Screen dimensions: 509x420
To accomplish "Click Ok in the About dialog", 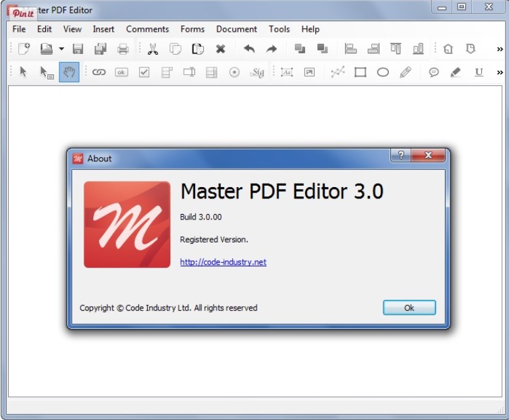I will coord(409,308).
